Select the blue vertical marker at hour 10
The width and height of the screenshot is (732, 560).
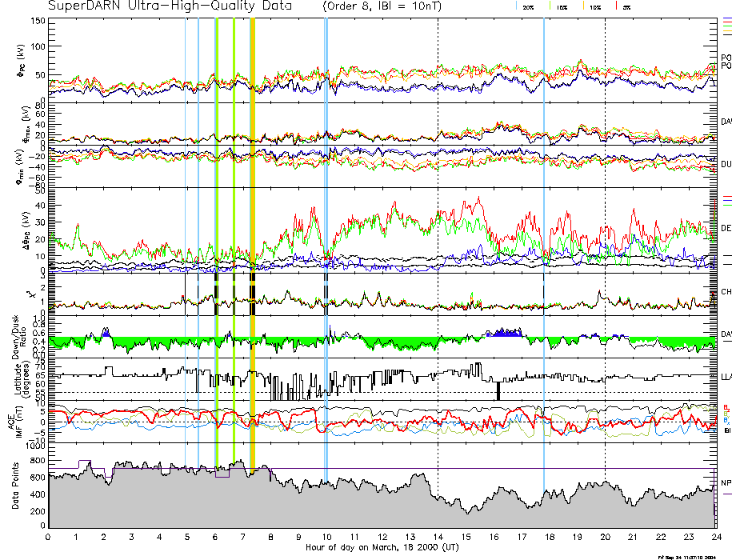[x=326, y=240]
